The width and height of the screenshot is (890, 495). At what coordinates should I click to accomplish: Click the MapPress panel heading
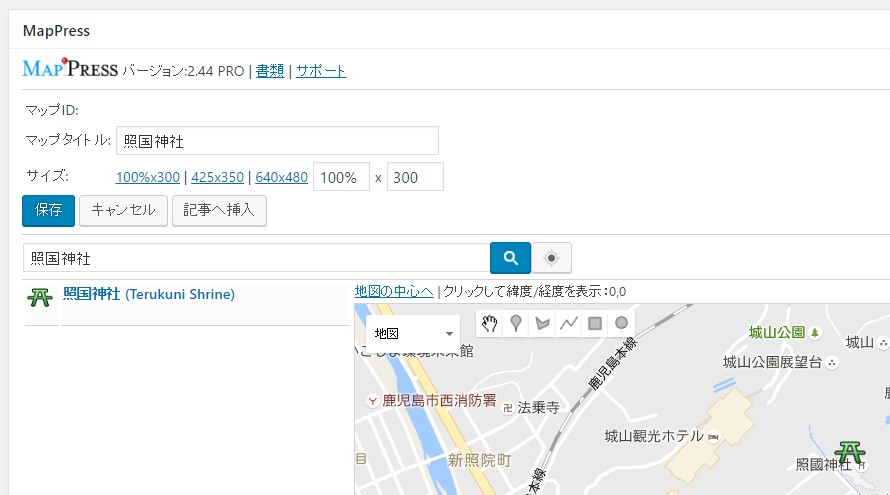coord(56,31)
